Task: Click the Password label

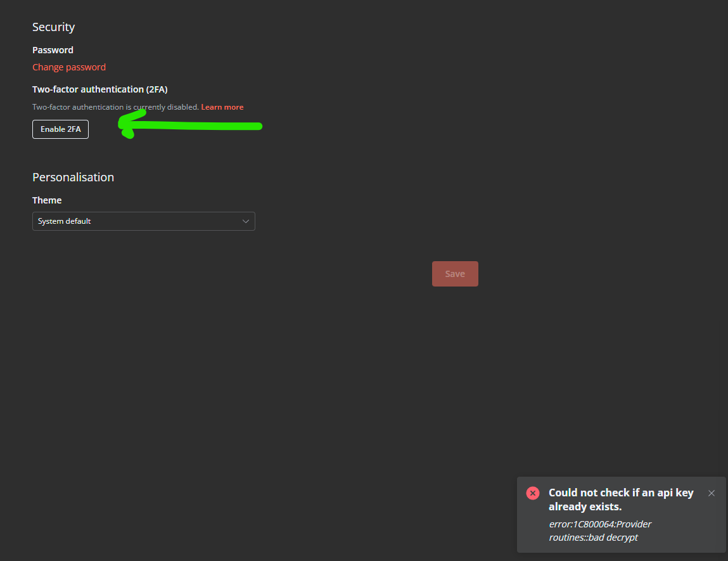Action: (53, 50)
